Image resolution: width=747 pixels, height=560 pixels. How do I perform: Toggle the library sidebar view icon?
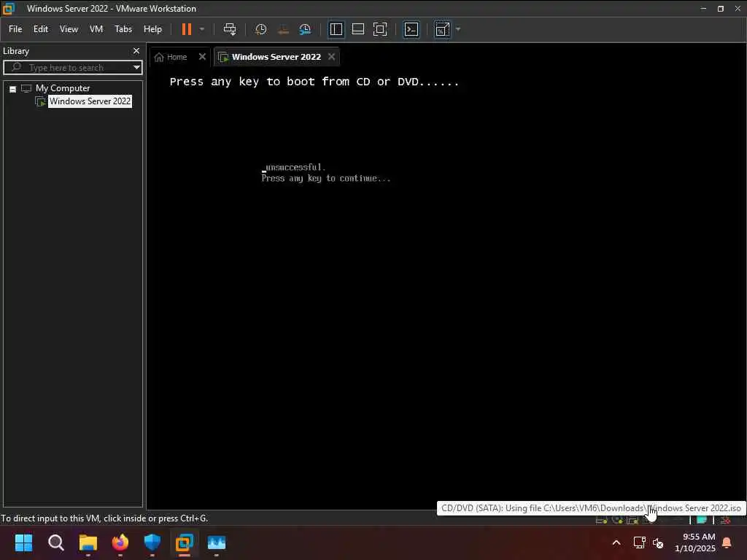[336, 29]
